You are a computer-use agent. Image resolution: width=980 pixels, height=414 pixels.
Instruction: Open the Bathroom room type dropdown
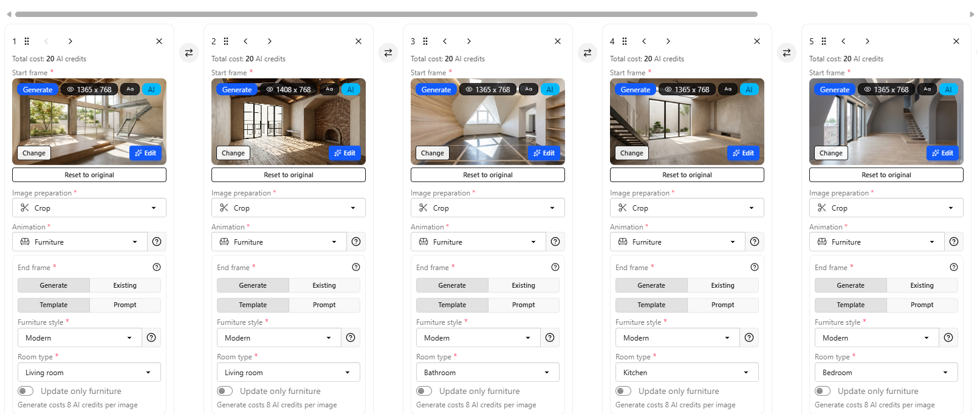[x=488, y=372]
